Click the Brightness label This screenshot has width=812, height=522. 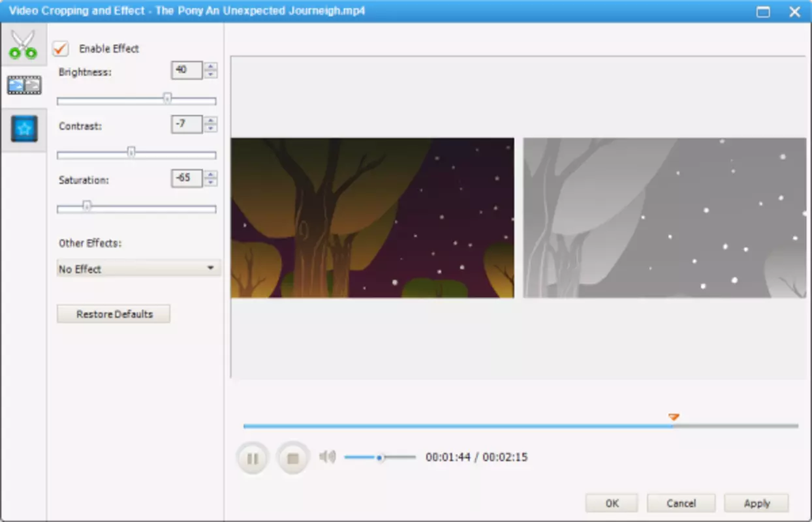pyautogui.click(x=85, y=72)
